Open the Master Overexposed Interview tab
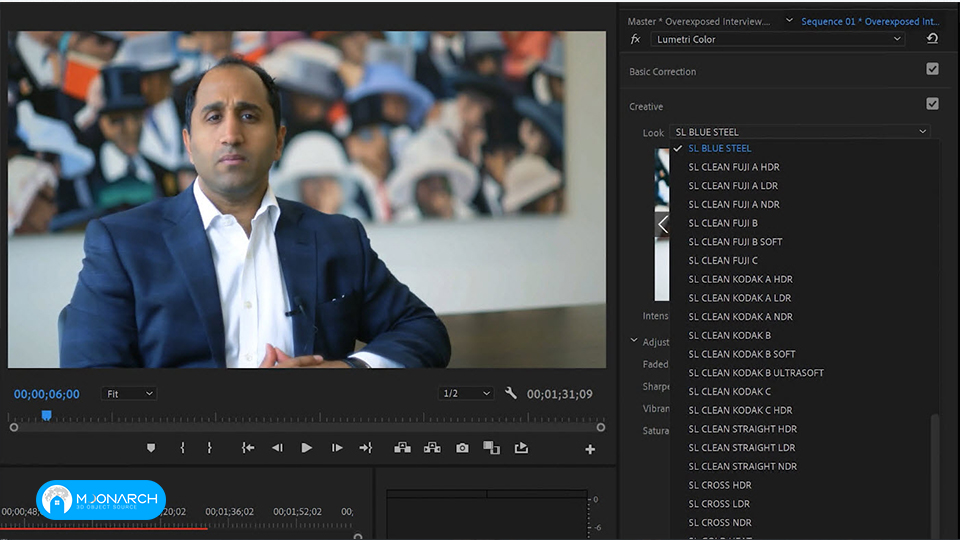Image resolution: width=960 pixels, height=540 pixels. tap(699, 21)
